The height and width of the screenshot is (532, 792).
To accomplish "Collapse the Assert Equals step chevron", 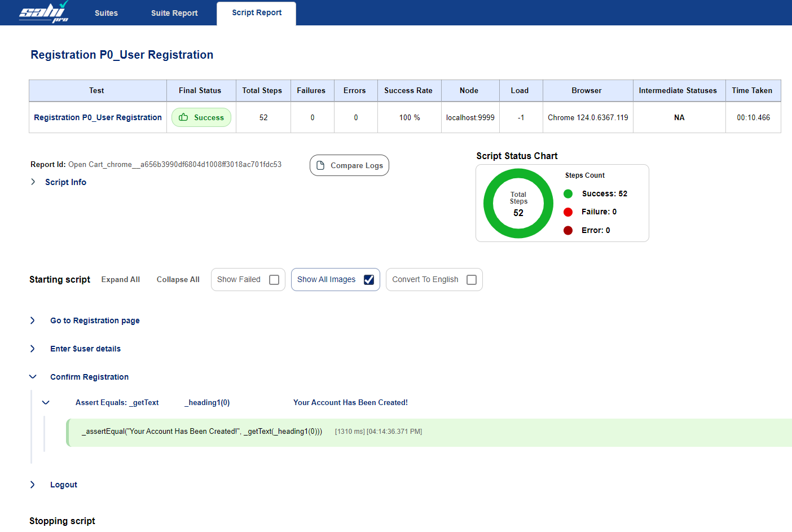I will click(x=46, y=402).
